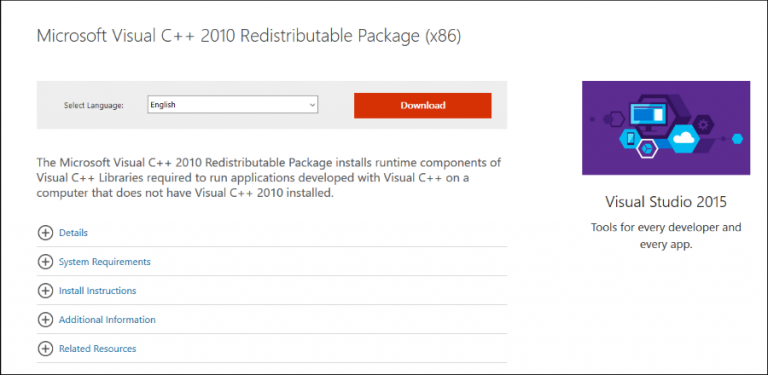This screenshot has width=768, height=375.
Task: Open the System Requirements section link
Action: pos(105,262)
